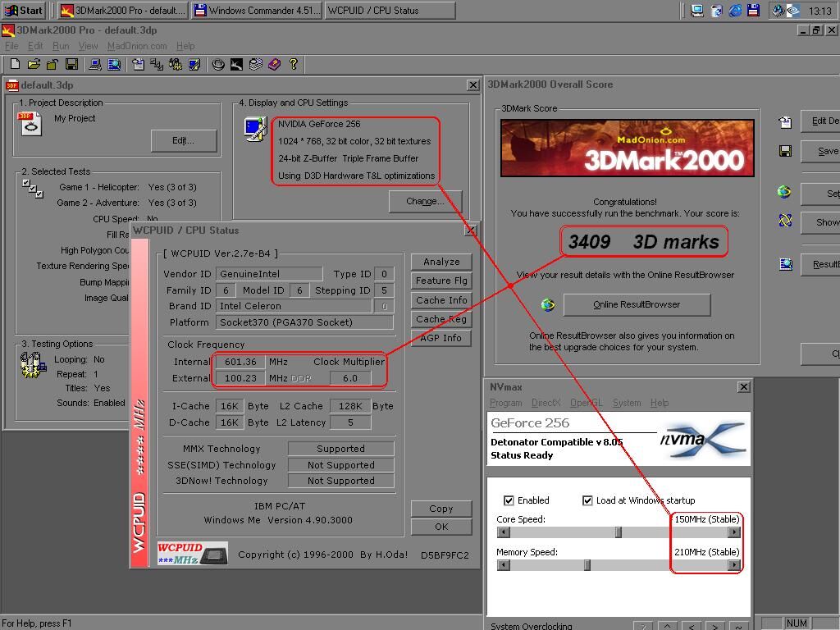Image resolution: width=840 pixels, height=630 pixels.
Task: Click the yellow question mark toolbar icon
Action: click(x=293, y=64)
